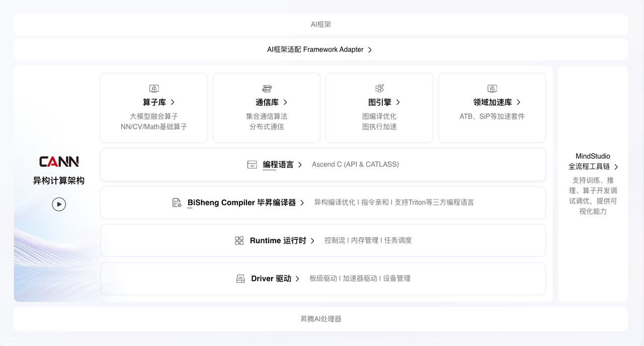Expand the Runtime 运行时 chevron arrow

point(312,241)
